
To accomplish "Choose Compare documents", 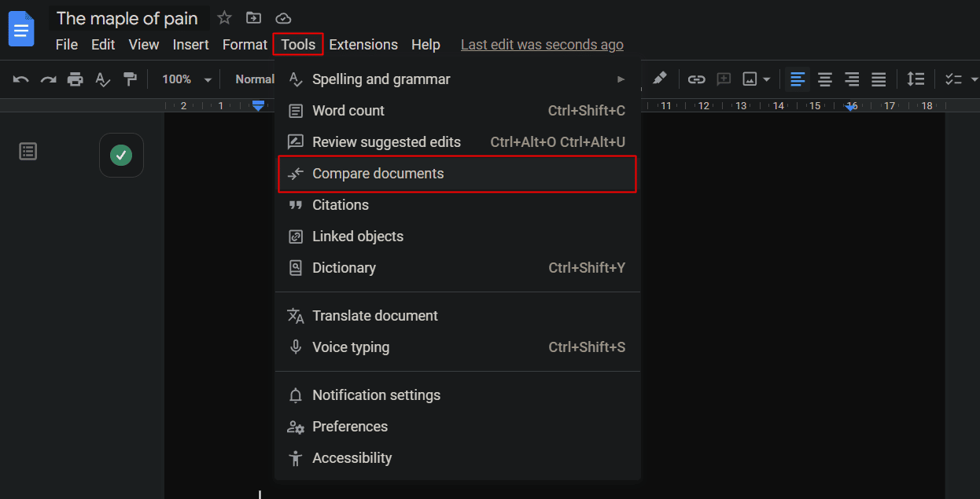I will click(x=458, y=174).
